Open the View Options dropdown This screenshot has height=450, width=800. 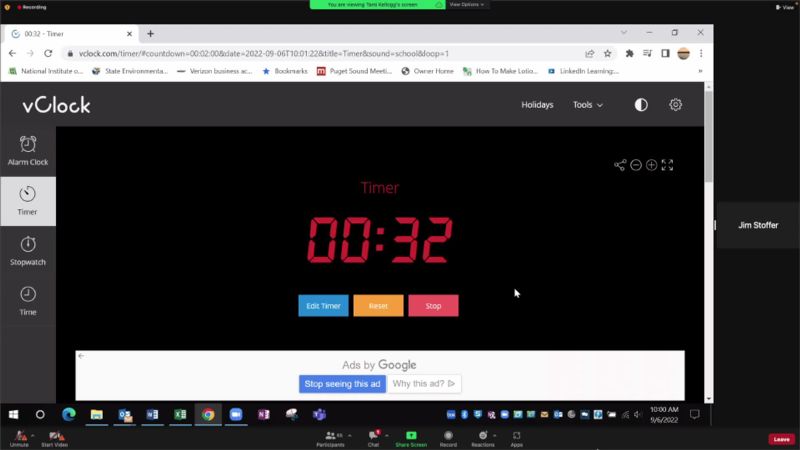(x=467, y=5)
